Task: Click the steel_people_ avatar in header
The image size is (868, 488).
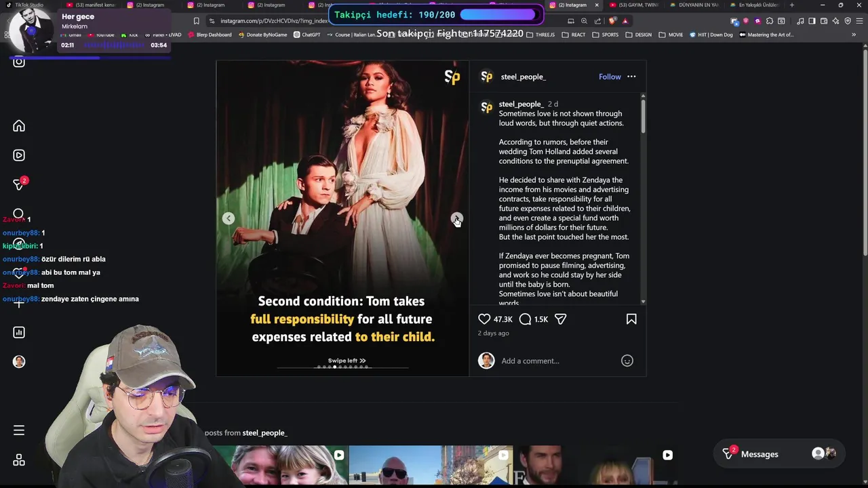Action: coord(486,77)
